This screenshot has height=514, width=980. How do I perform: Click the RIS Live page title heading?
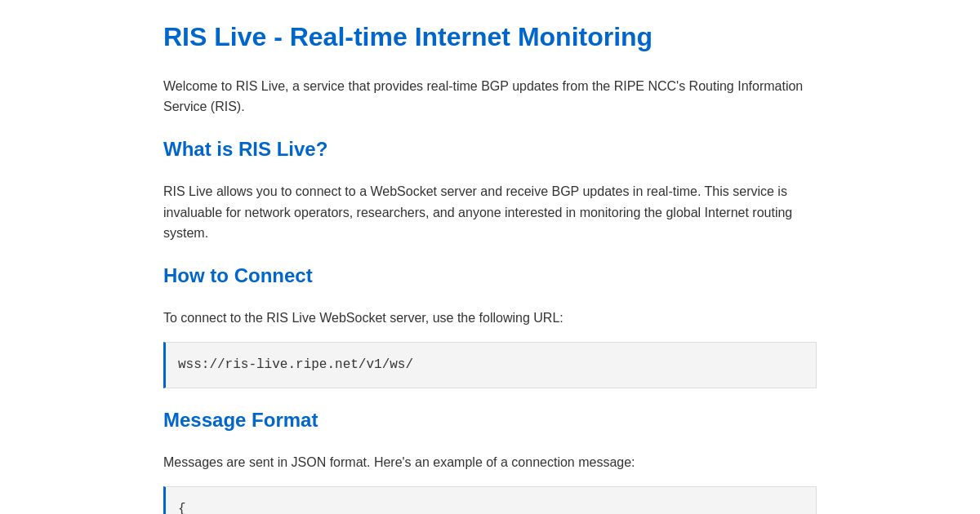click(x=408, y=37)
